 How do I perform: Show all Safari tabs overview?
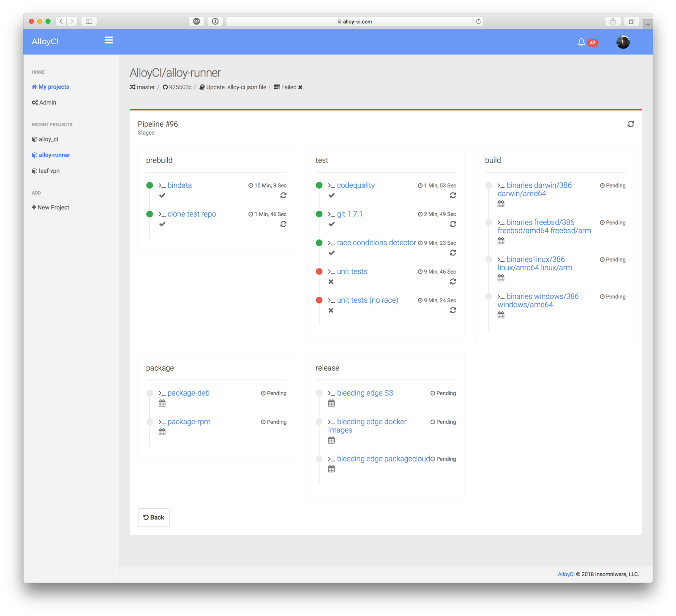[632, 21]
